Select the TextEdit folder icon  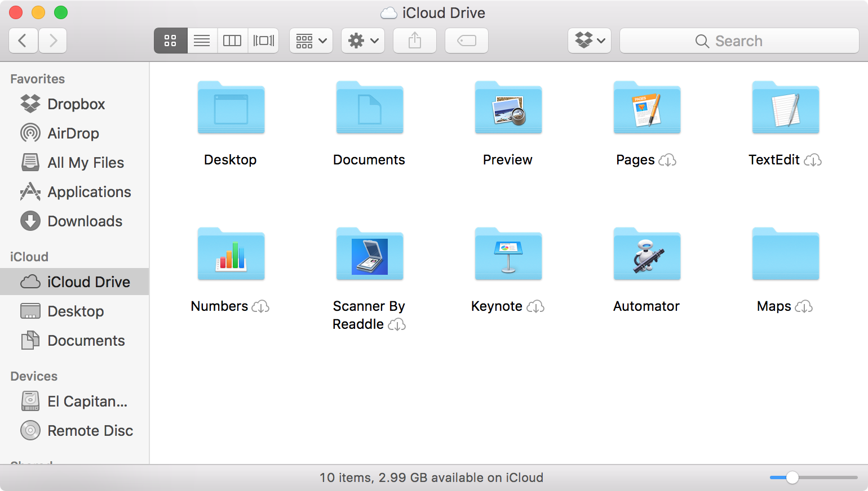pyautogui.click(x=786, y=108)
